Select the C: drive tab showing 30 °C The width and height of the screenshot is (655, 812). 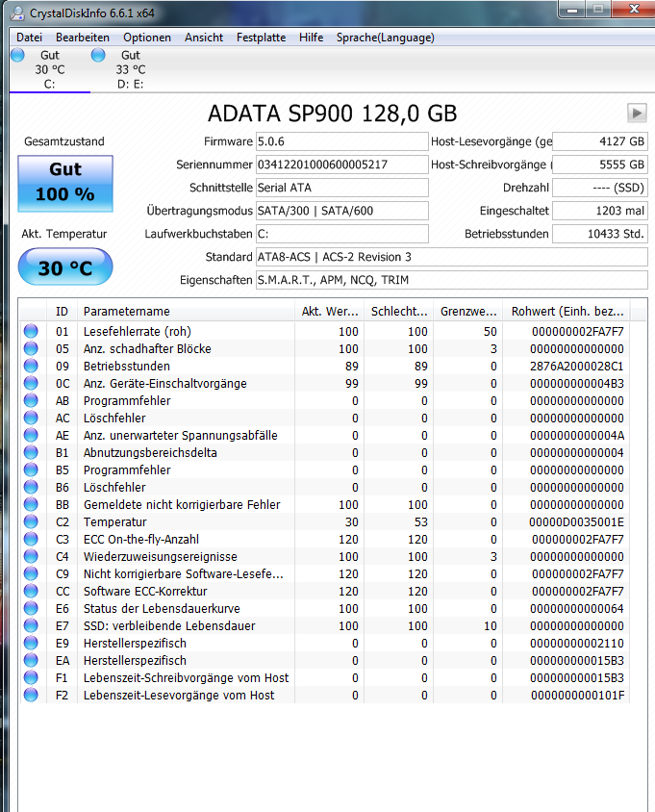point(50,69)
